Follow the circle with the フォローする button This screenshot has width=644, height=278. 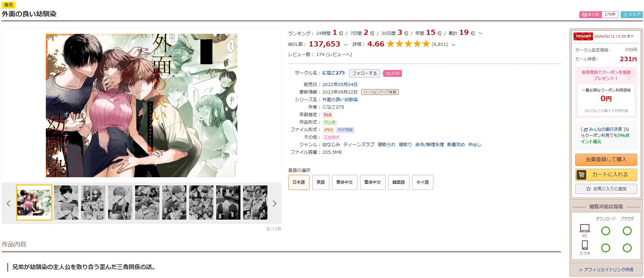[364, 73]
